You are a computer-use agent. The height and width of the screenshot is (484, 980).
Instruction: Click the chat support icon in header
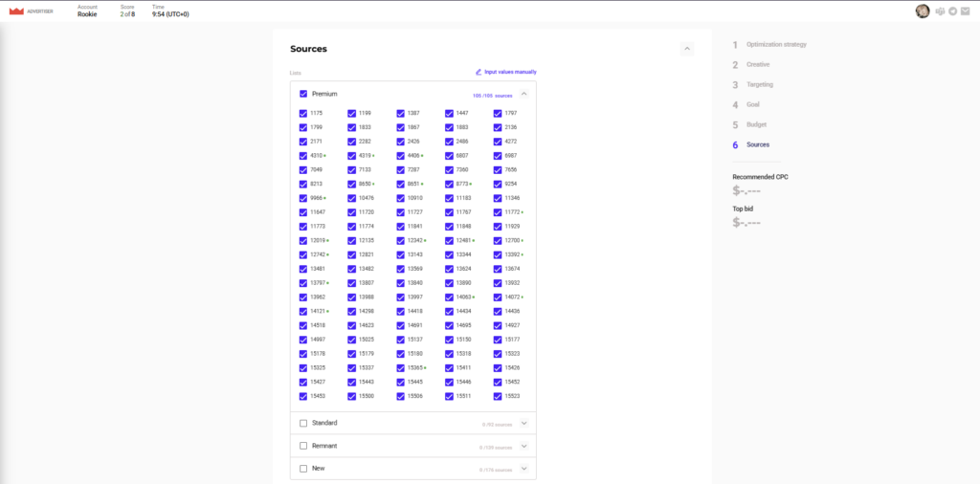tap(940, 11)
